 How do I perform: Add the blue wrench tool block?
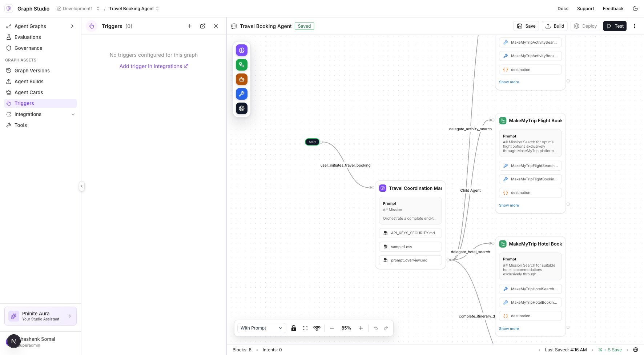tap(242, 94)
